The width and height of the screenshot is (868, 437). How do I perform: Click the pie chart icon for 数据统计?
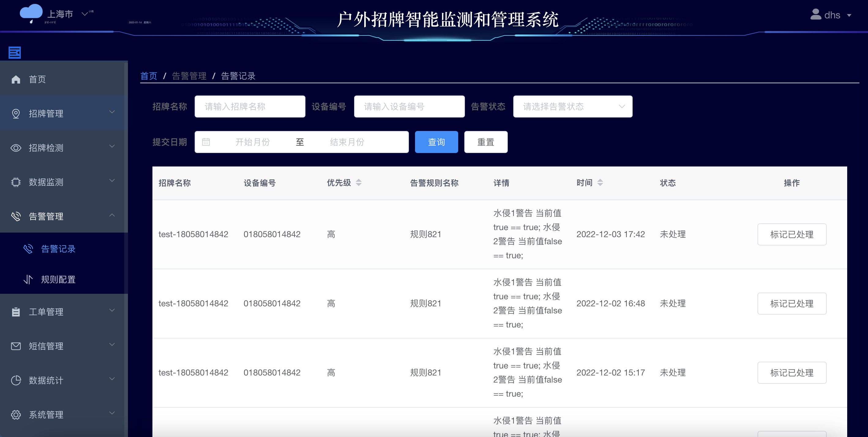[16, 380]
